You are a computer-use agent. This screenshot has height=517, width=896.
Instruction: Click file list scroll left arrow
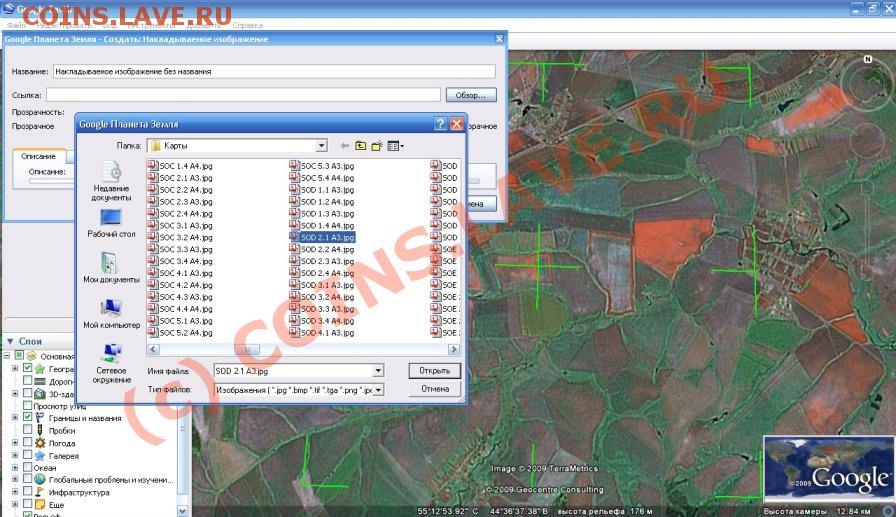[153, 349]
